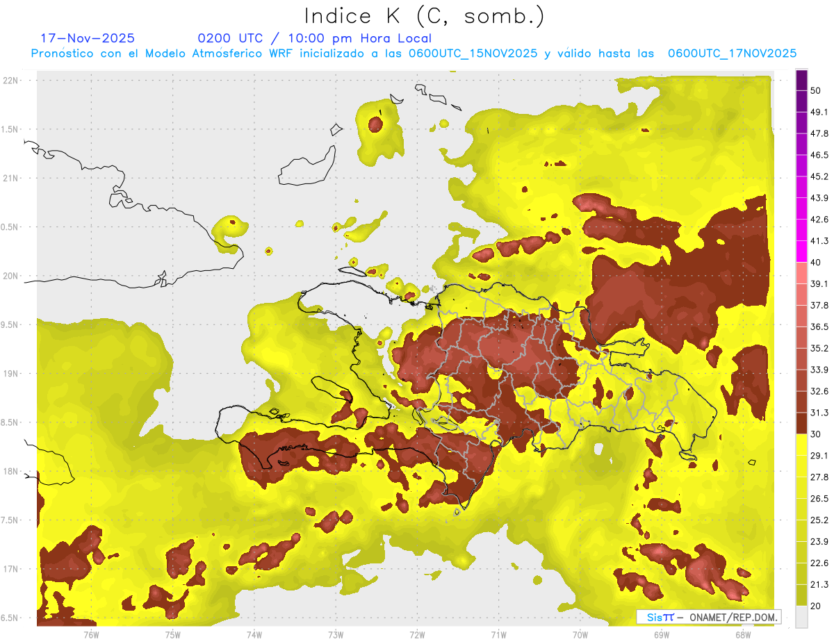Click the colorbar label "30"
The image size is (834, 644).
click(x=816, y=434)
